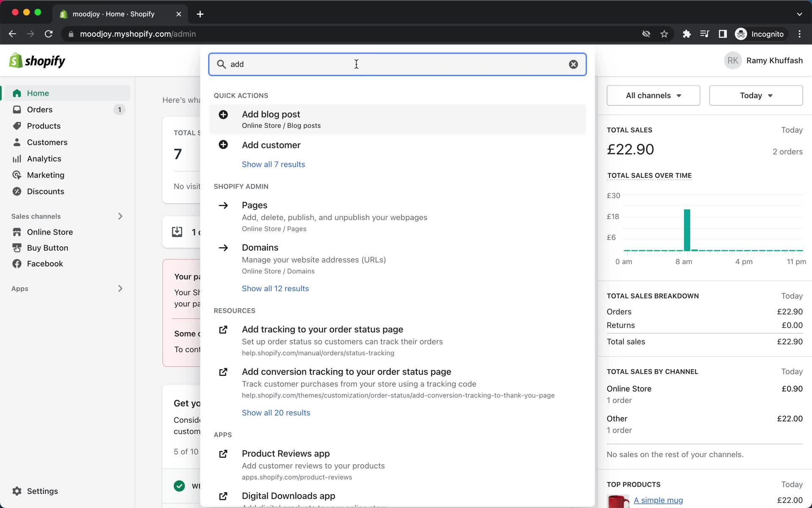Screen dimensions: 812x508
Task: Click the Customers sidebar icon
Action: click(x=16, y=142)
